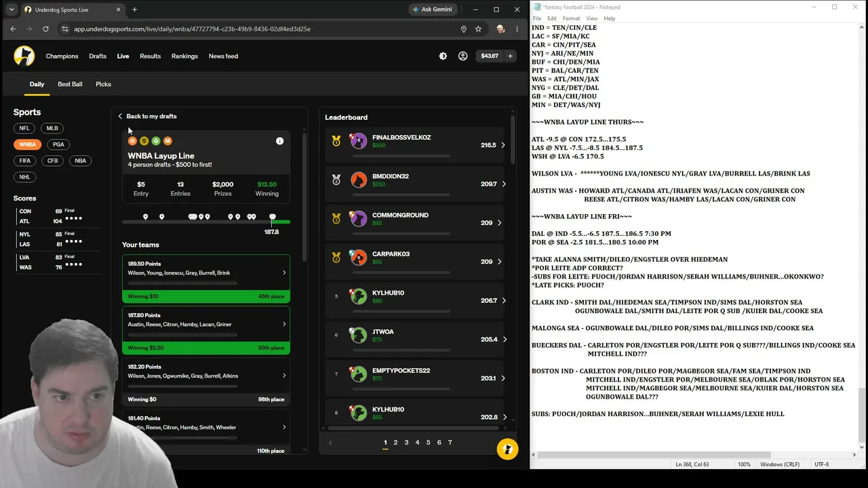Open Chrome's three-dot menu
This screenshot has width=868, height=488.
point(517,29)
